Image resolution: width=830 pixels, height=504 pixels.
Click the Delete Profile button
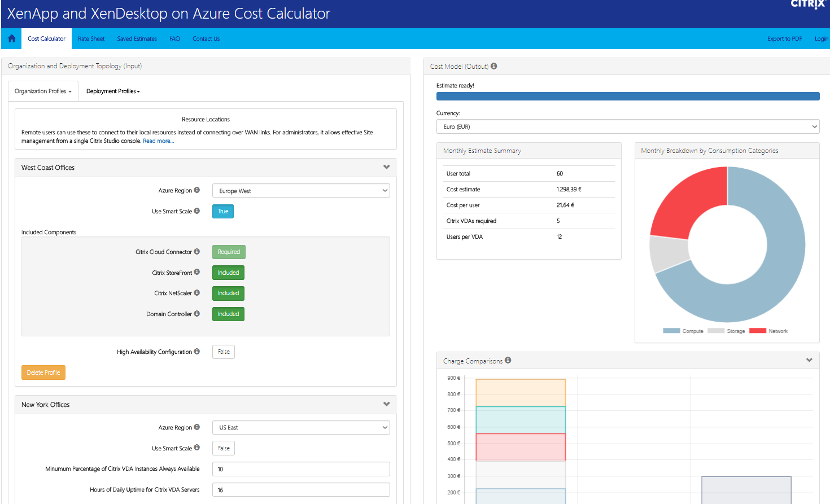43,372
